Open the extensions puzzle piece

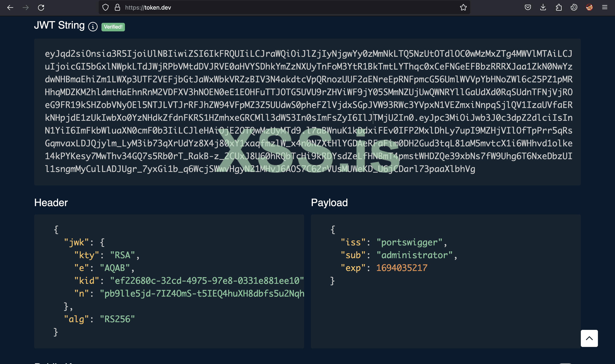(x=559, y=8)
